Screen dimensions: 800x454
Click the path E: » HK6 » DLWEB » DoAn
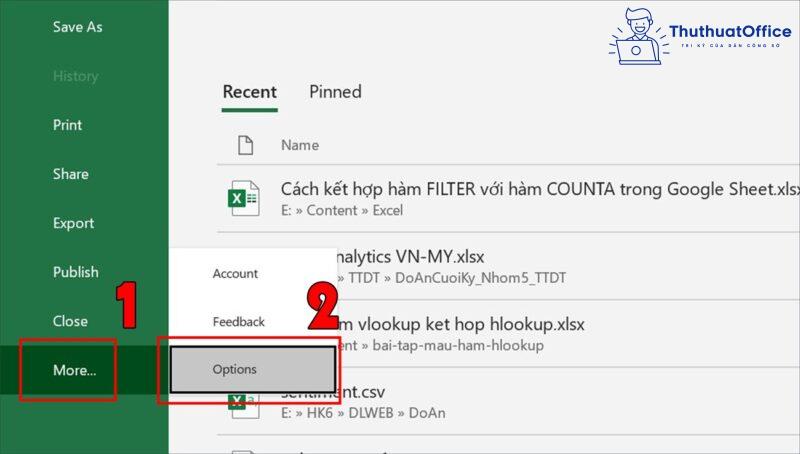(x=363, y=413)
